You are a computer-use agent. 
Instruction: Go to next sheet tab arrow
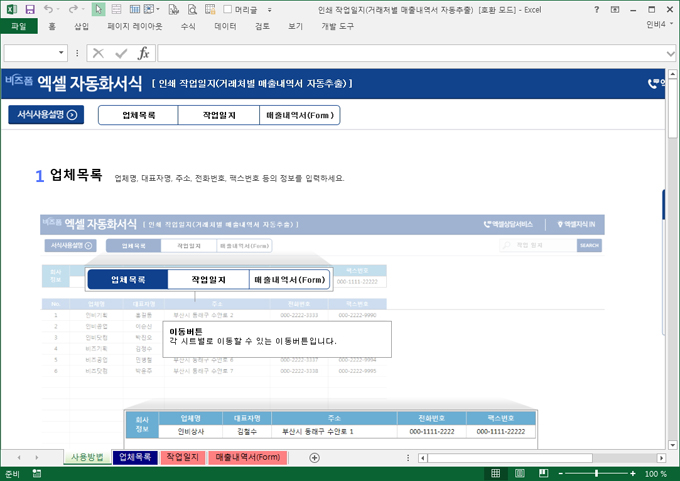(x=37, y=458)
